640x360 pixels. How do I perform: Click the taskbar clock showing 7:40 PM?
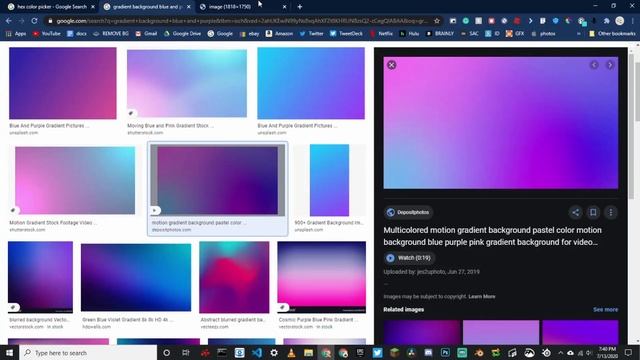[x=607, y=353]
